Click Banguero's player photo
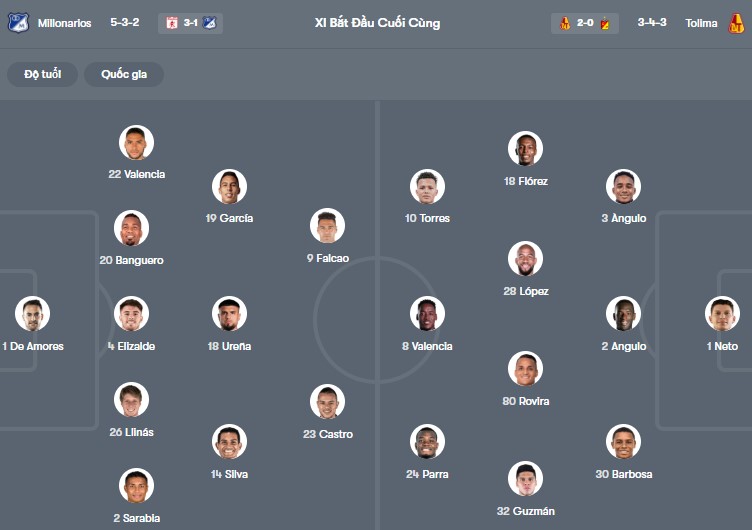 tap(131, 228)
